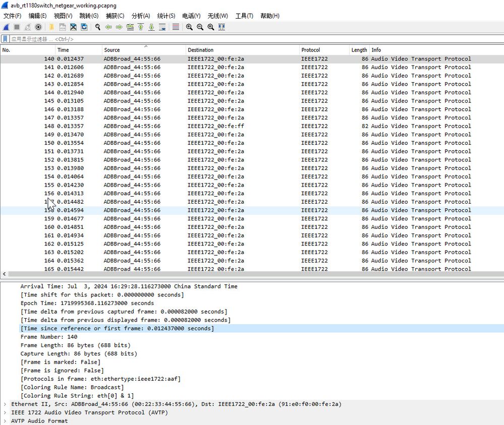
Task: Click the go to specified packet icon
Action: 130,27
